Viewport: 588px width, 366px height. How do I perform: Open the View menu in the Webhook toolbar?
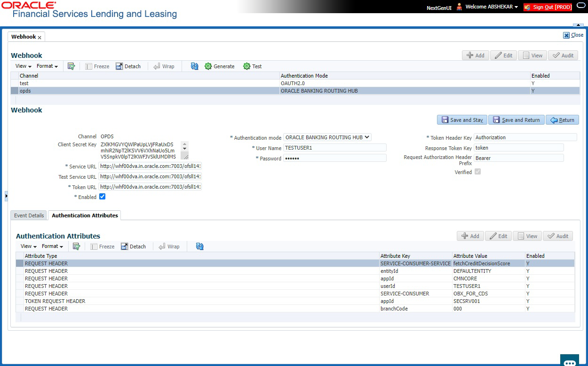(x=24, y=66)
